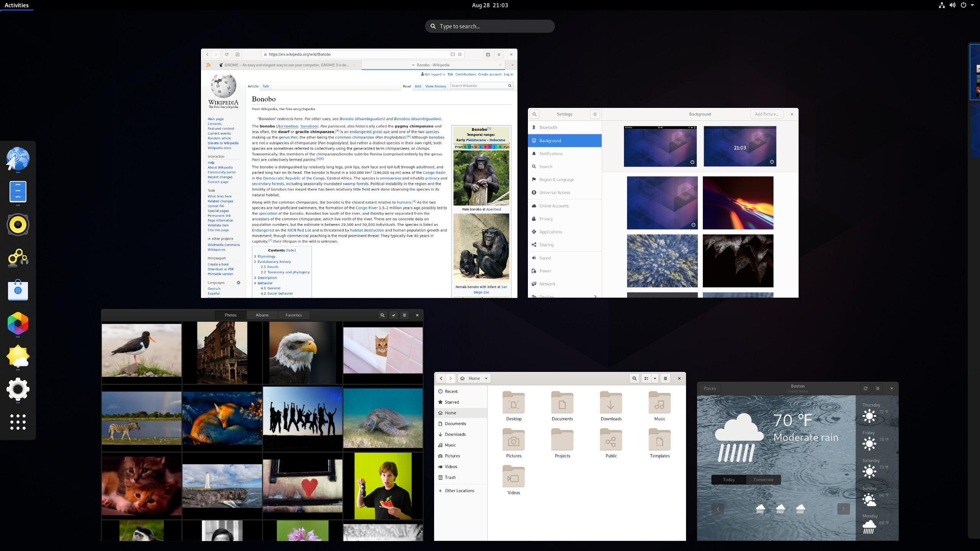Enable selection mode in Photos
980x551 pixels.
(393, 315)
